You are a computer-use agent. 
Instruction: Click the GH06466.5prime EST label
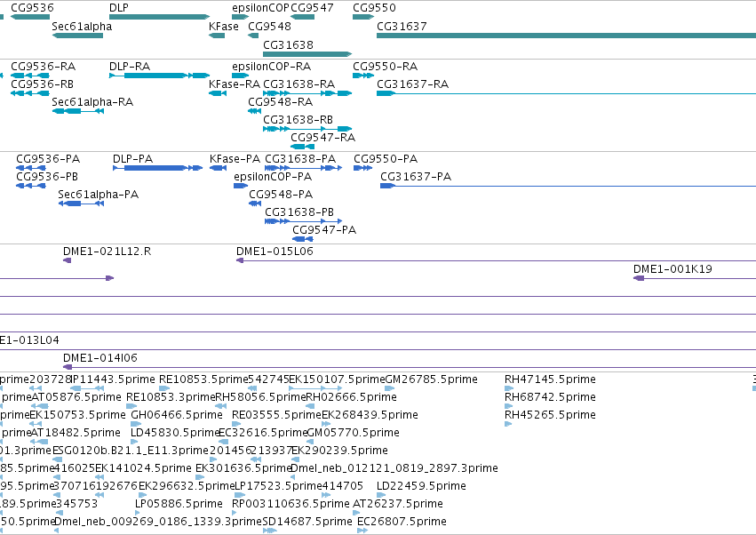(x=177, y=415)
